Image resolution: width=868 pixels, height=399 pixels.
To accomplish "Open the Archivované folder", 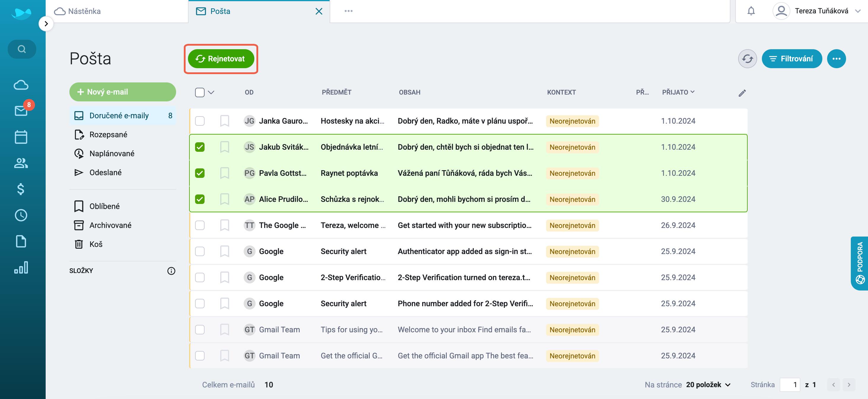I will pyautogui.click(x=123, y=225).
